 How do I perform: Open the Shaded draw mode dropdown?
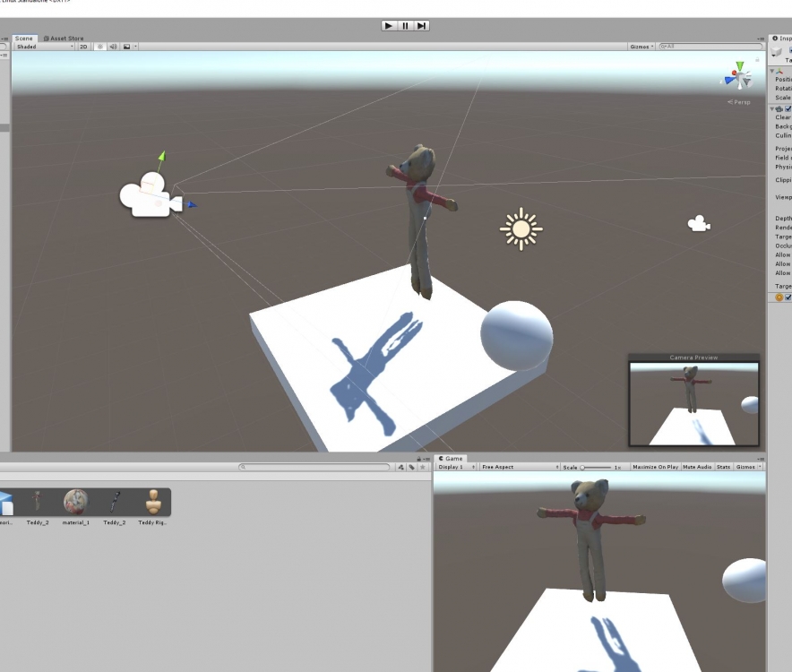[x=43, y=47]
